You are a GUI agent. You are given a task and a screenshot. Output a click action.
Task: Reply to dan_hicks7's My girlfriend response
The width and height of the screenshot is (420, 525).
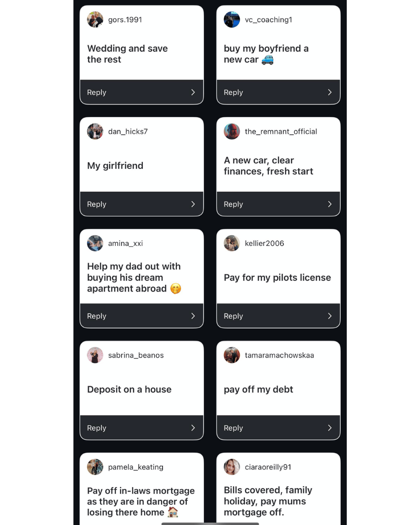[97, 204]
